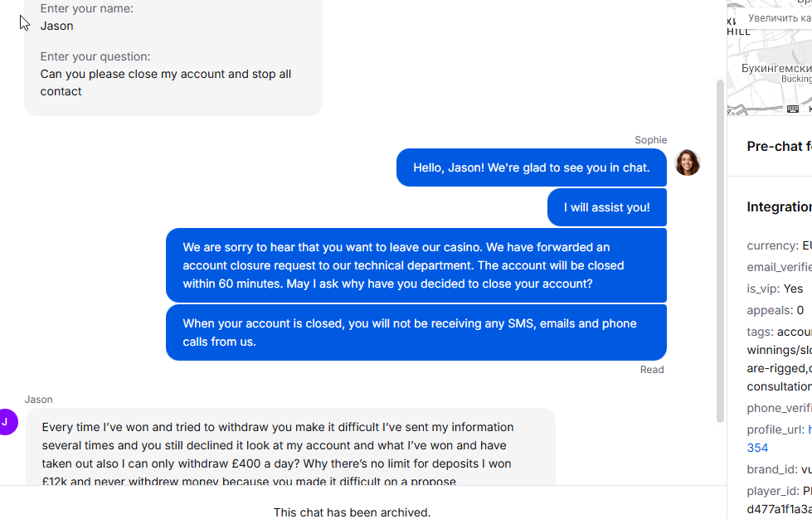Click message about SMS, emails and calls

(x=416, y=332)
